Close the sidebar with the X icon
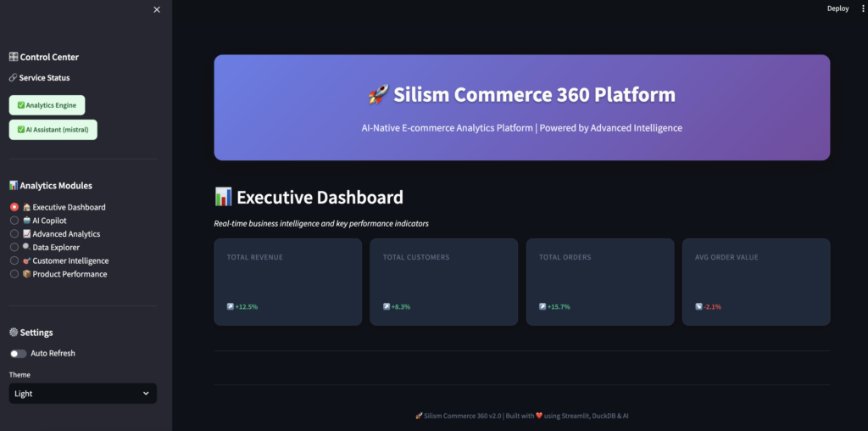The width and height of the screenshot is (868, 431). tap(156, 9)
